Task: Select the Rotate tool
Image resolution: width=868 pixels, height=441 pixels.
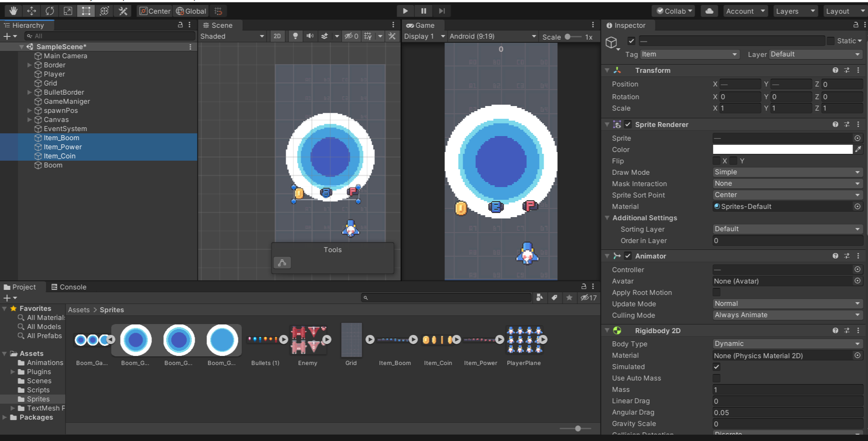Action: [x=50, y=11]
